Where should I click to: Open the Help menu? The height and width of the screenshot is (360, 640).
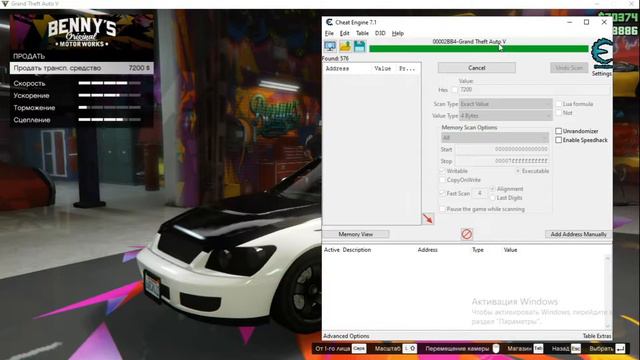398,33
